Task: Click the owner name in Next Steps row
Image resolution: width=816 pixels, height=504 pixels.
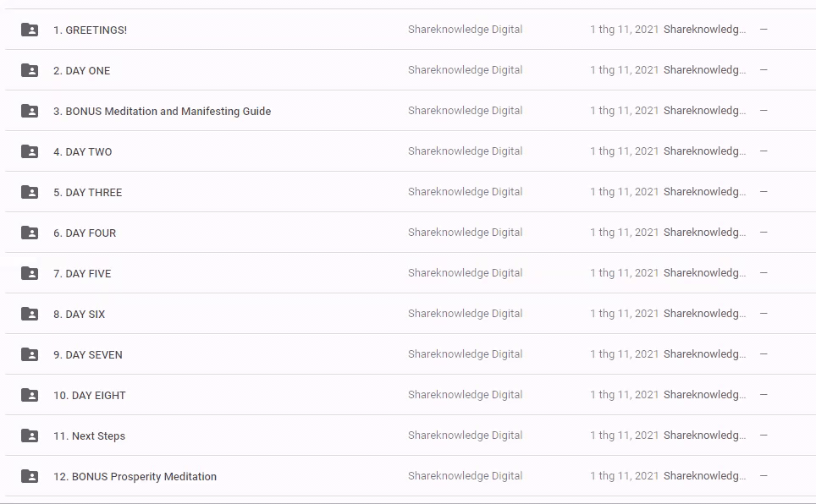Action: click(x=465, y=436)
